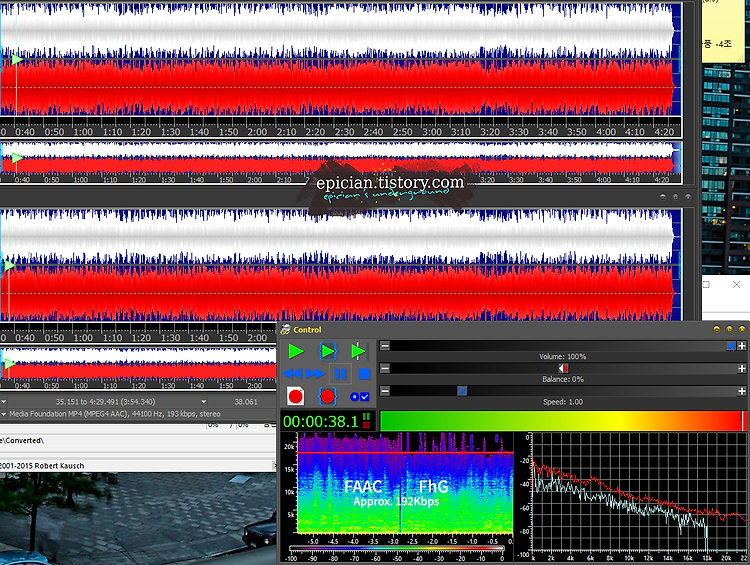Click the green playback marker in lower waveform
Image resolution: width=750 pixels, height=565 pixels.
[10, 266]
